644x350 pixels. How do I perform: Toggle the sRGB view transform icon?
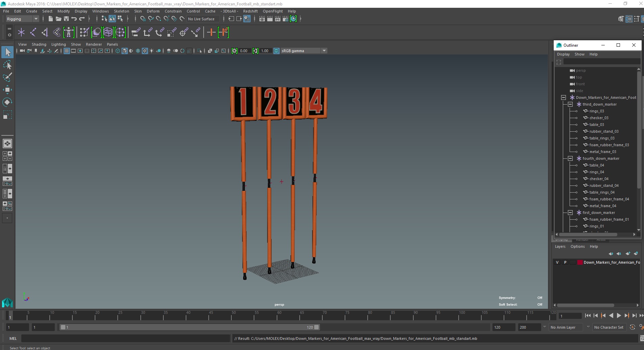[x=276, y=51]
